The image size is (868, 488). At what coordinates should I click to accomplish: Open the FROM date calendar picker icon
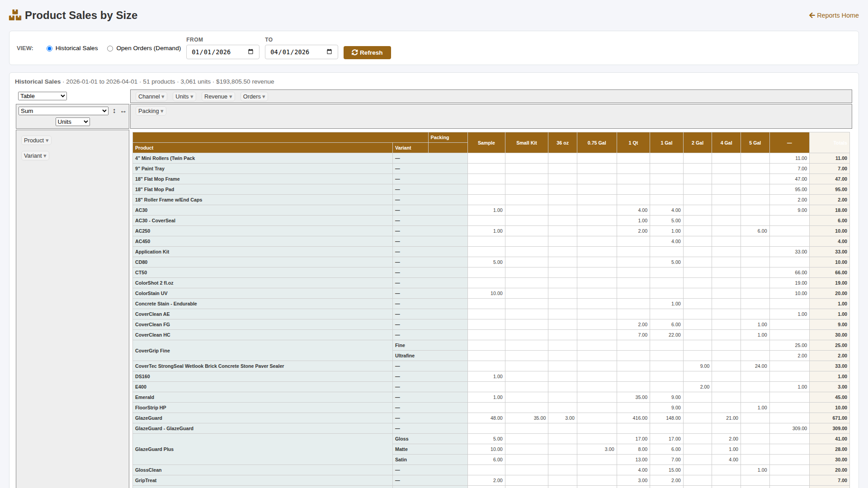[250, 52]
